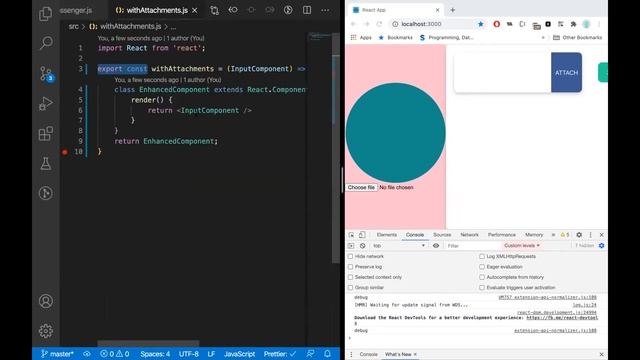Viewport: 640px width, 360px height.
Task: Click the inspect element picker in DevTools
Action: (351, 235)
